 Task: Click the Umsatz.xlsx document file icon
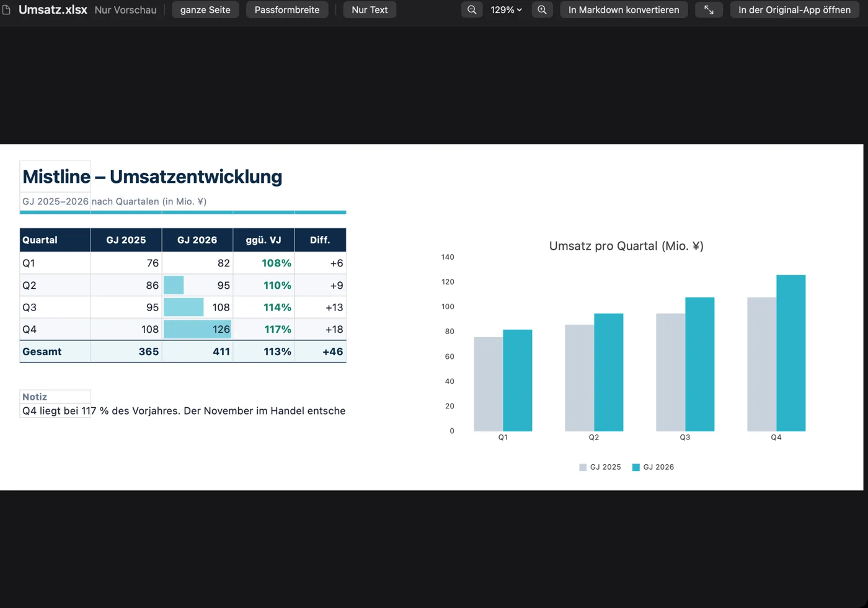[7, 10]
